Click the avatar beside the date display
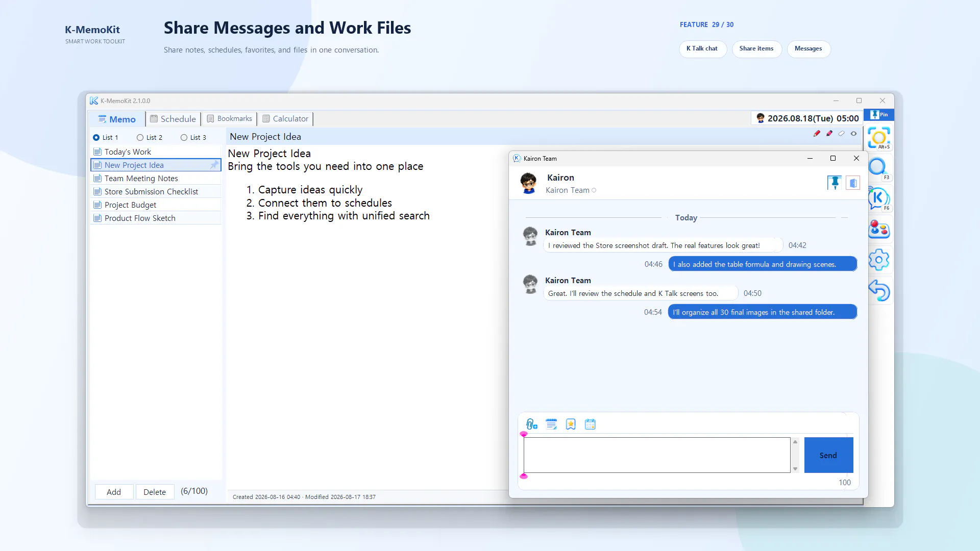This screenshot has width=980, height=551. tap(760, 118)
